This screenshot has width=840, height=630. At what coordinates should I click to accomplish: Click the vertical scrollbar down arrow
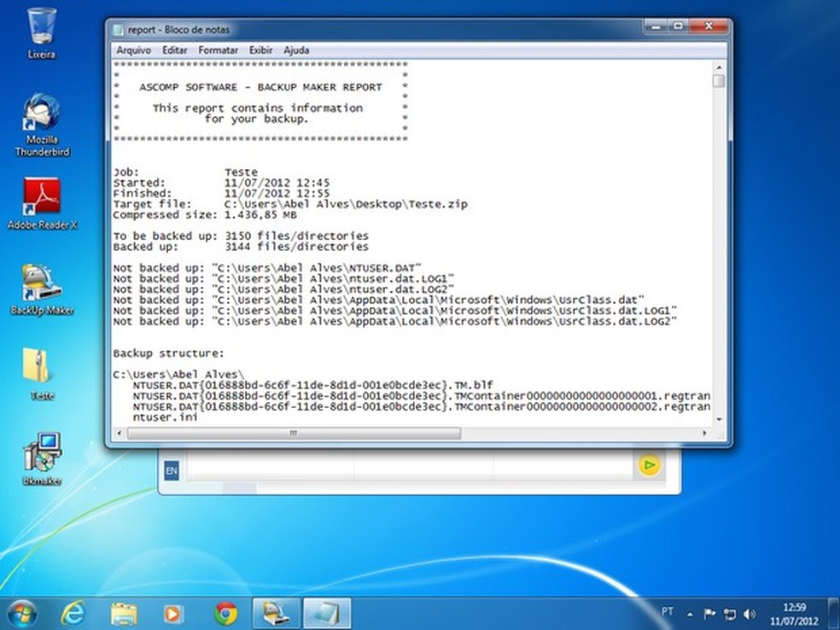point(719,421)
